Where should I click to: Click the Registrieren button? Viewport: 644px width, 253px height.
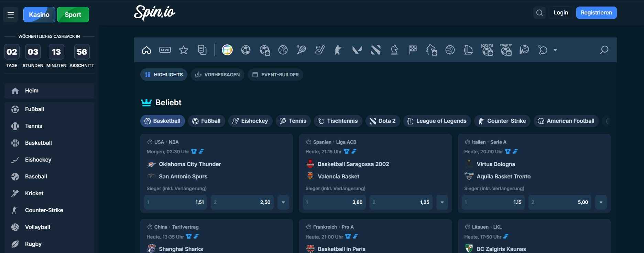(x=597, y=13)
